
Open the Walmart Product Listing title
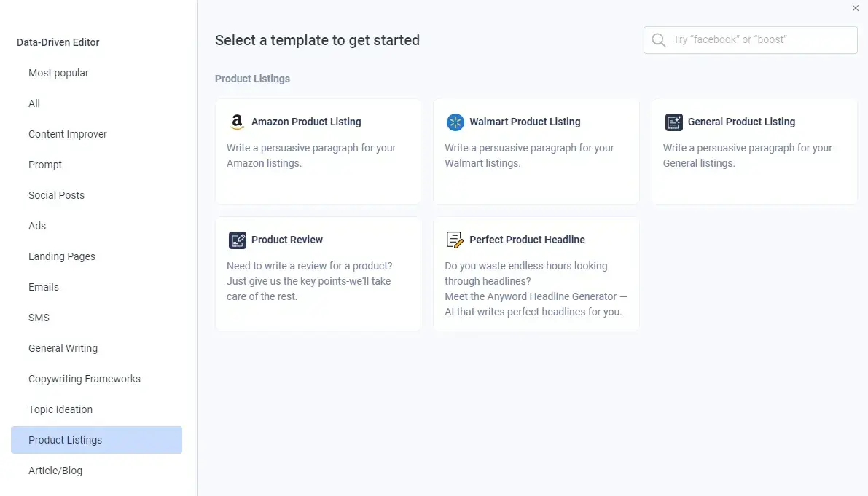525,122
